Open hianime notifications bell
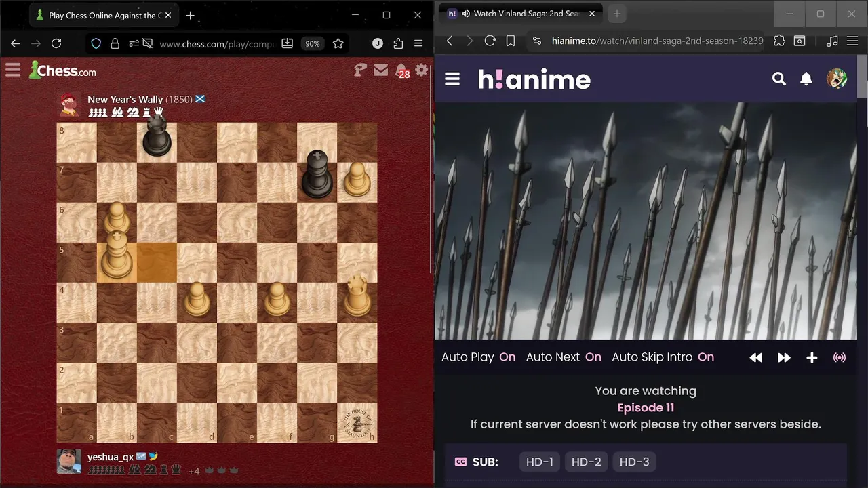868x488 pixels. [x=806, y=79]
